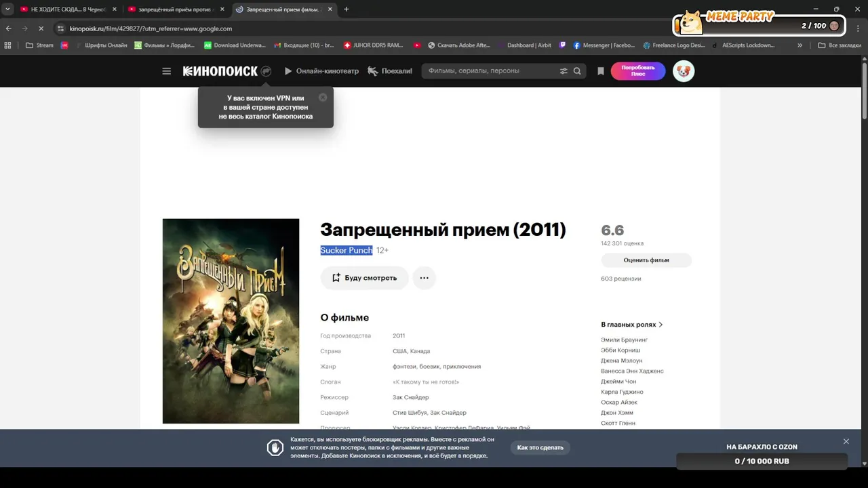Open the Скачать Adobe Afte... bookmark

[x=458, y=45]
